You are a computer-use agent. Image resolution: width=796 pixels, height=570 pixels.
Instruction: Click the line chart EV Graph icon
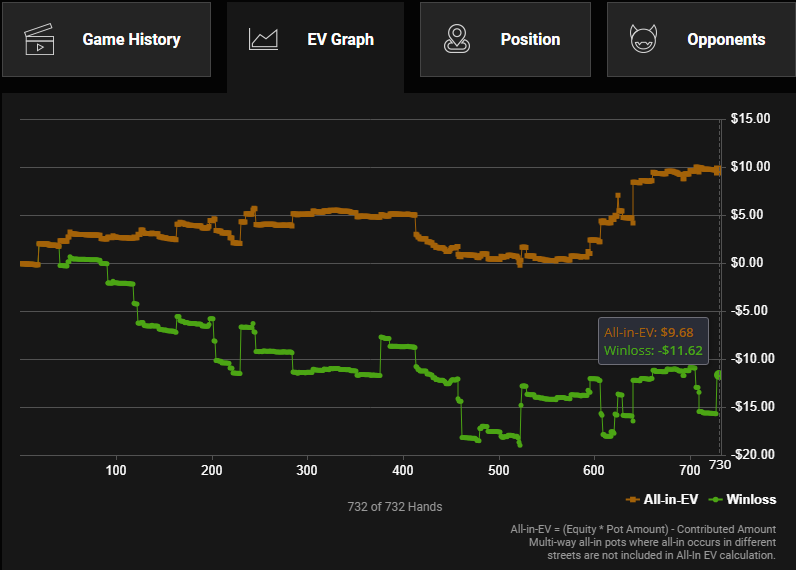click(x=263, y=40)
